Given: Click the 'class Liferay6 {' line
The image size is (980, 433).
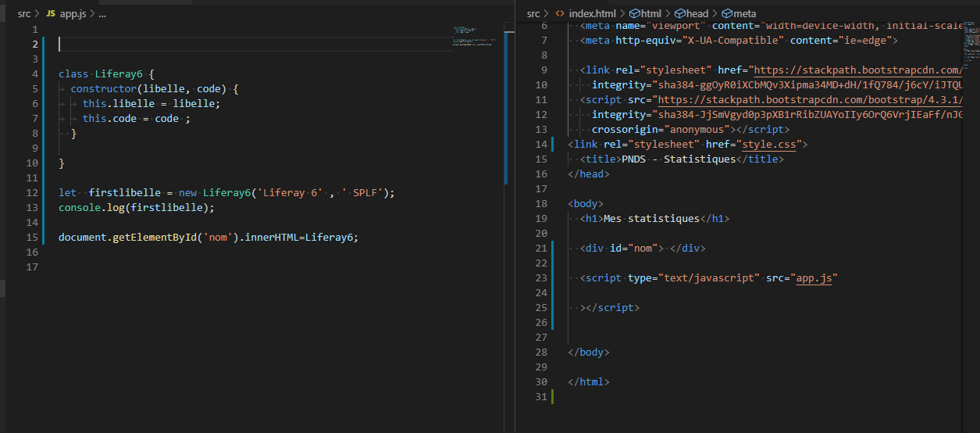Looking at the screenshot, I should tap(107, 74).
